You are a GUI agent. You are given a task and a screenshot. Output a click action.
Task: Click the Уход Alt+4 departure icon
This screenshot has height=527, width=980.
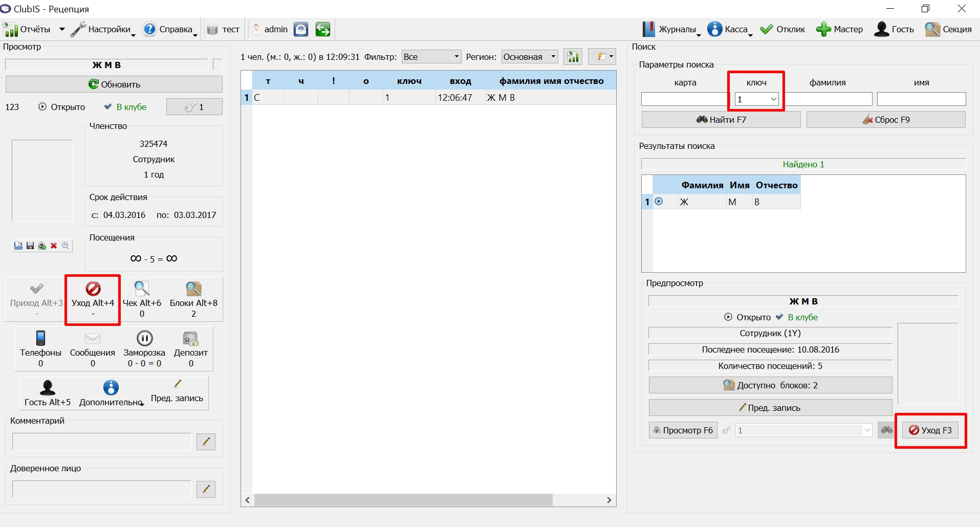tap(93, 289)
